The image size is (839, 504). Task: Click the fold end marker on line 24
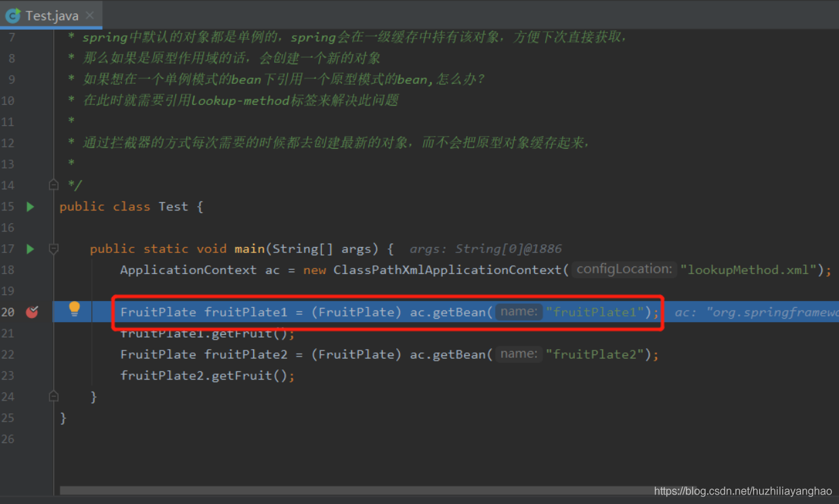pyautogui.click(x=53, y=396)
